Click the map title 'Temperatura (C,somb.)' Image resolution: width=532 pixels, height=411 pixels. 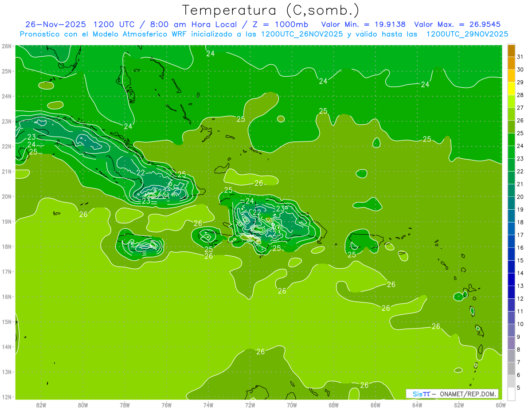pos(270,10)
